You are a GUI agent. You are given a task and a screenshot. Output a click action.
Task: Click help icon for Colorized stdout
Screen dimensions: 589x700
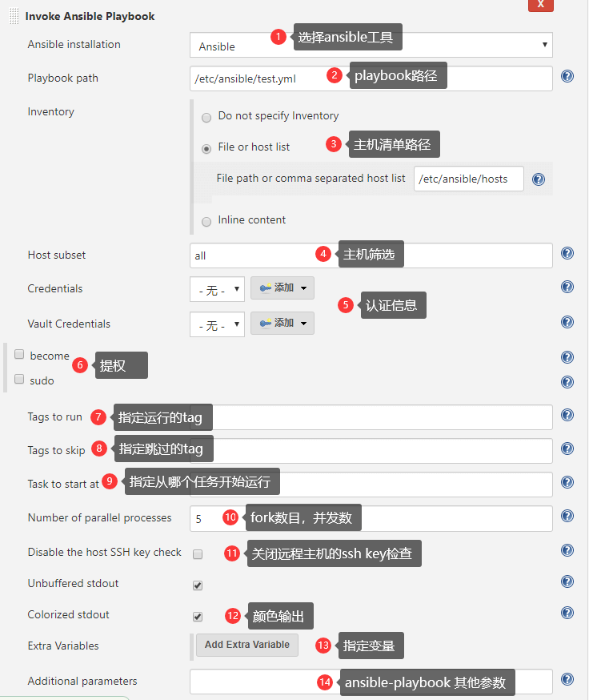[567, 613]
